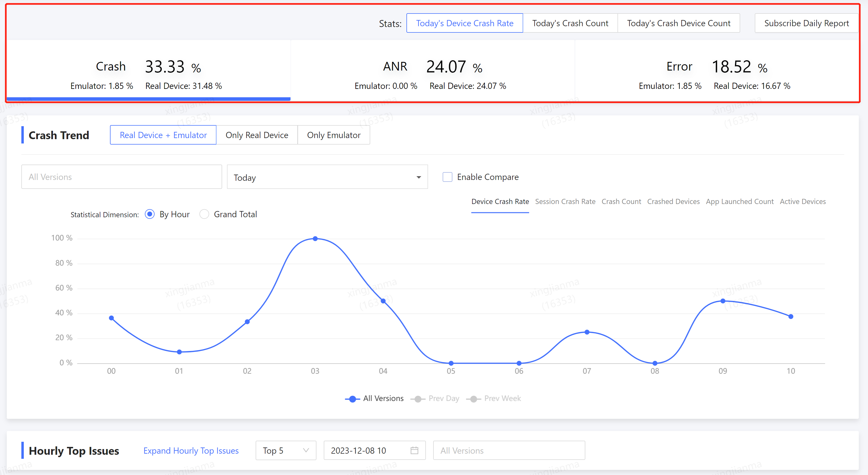Select Grand Total statistical dimension
This screenshot has height=475, width=868.
pos(204,214)
